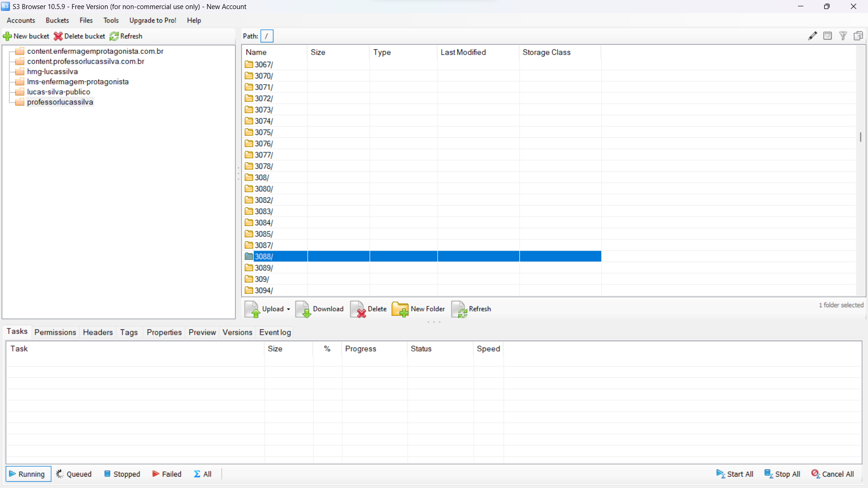Click the file list vertical scrollbar
868x488 pixels.
(x=860, y=136)
